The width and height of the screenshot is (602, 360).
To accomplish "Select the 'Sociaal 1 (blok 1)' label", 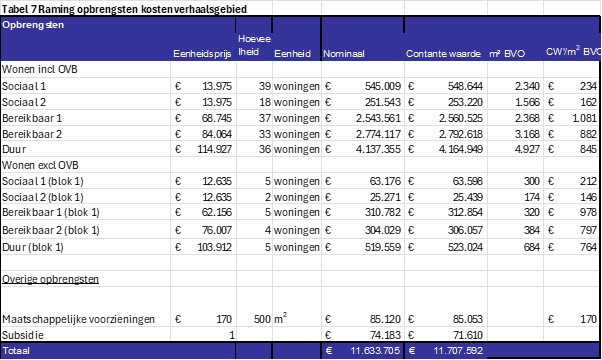I will pos(43,181).
